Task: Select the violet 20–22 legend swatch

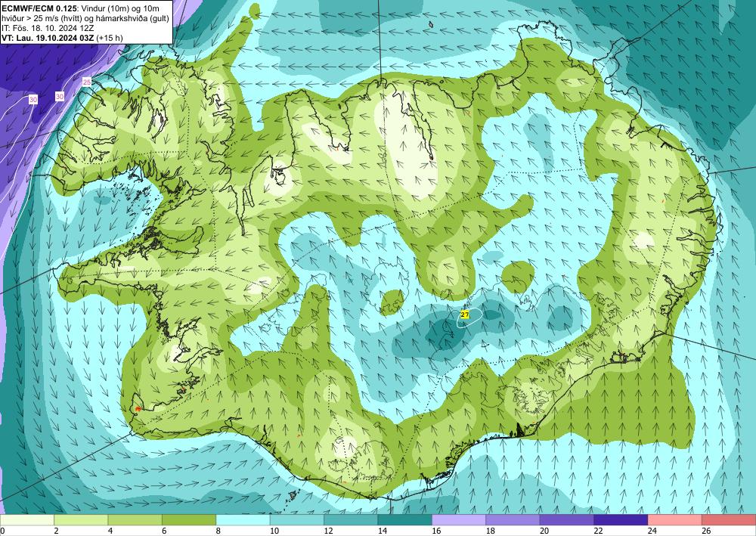Action: [x=567, y=520]
